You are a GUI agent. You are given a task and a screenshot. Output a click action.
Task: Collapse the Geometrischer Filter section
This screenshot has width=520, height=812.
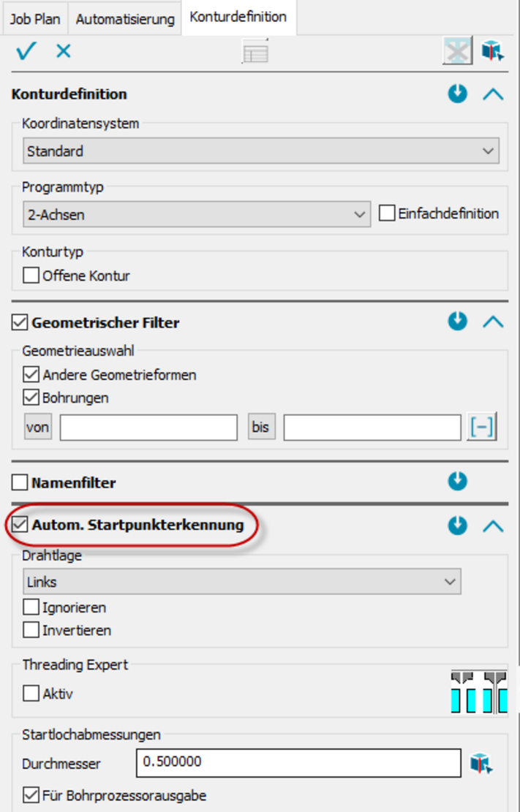pyautogui.click(x=494, y=322)
